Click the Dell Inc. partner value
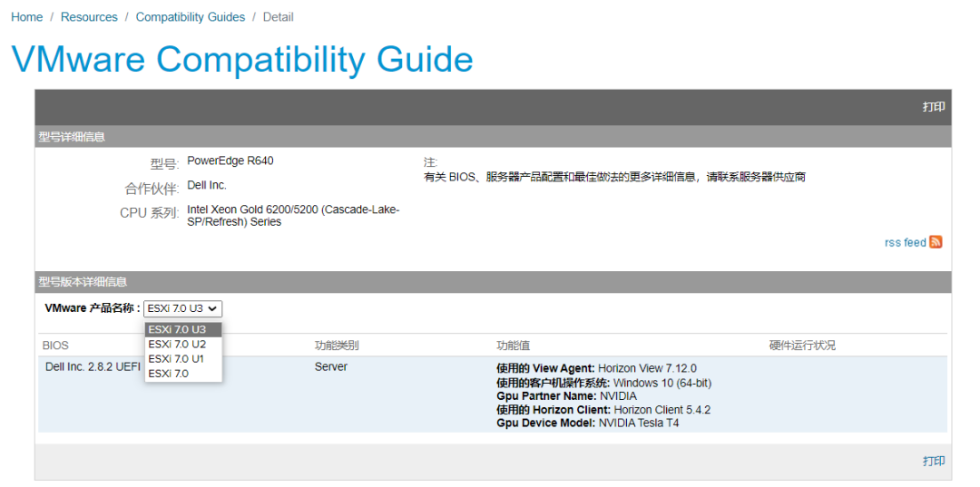Image resolution: width=980 pixels, height=487 pixels. 207,185
